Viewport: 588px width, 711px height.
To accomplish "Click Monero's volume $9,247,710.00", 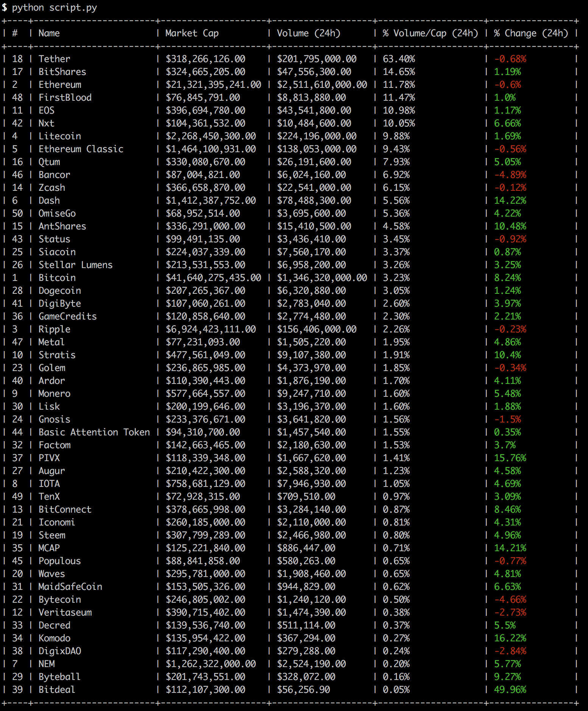I will pyautogui.click(x=311, y=394).
